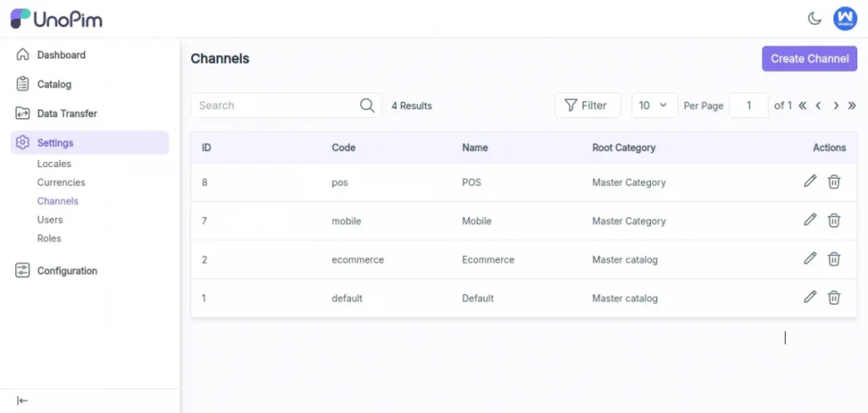868x413 pixels.
Task: Click the UnoPim logo
Action: tap(56, 19)
